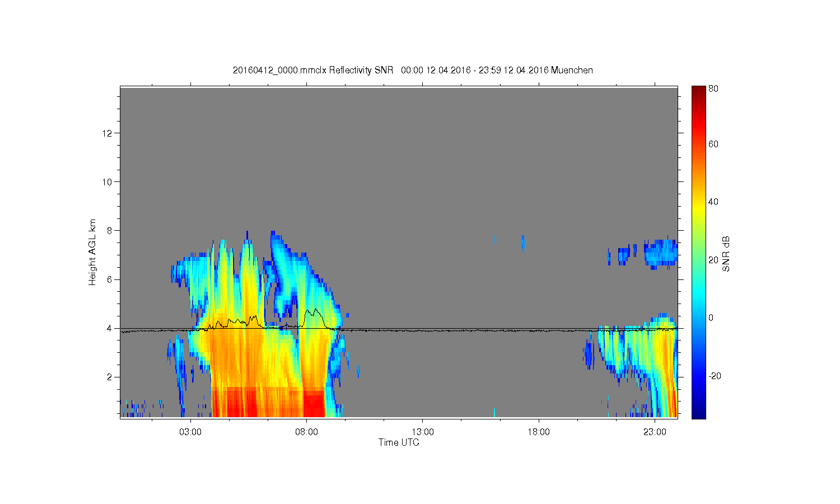Screen dimensions: 840x504
Task: Click the 18:00 time tick label
Action: (539, 432)
